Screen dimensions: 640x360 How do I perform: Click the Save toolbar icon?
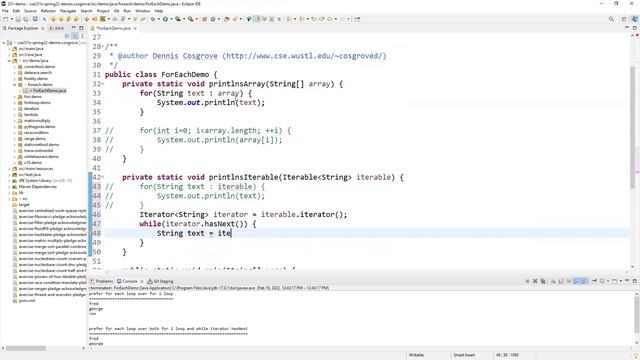point(18,19)
